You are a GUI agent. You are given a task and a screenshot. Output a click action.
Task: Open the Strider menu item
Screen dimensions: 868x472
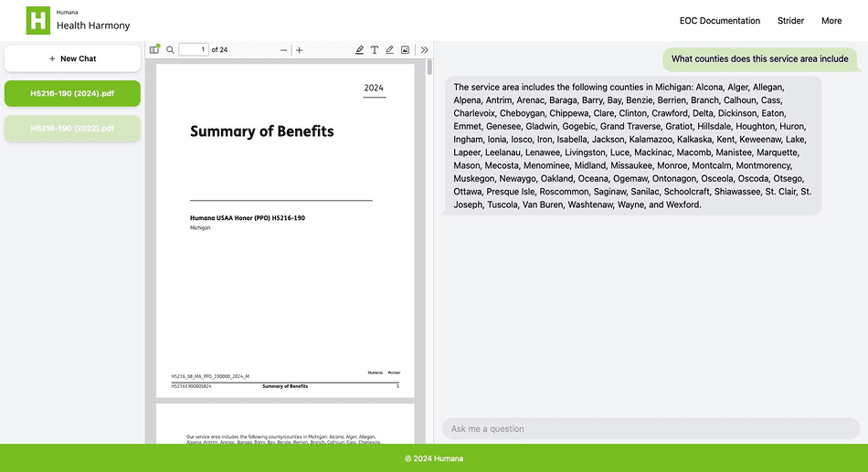tap(790, 20)
